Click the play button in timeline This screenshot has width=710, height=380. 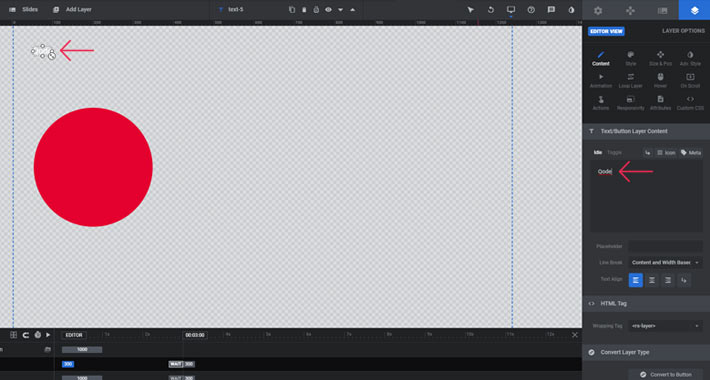[x=48, y=335]
